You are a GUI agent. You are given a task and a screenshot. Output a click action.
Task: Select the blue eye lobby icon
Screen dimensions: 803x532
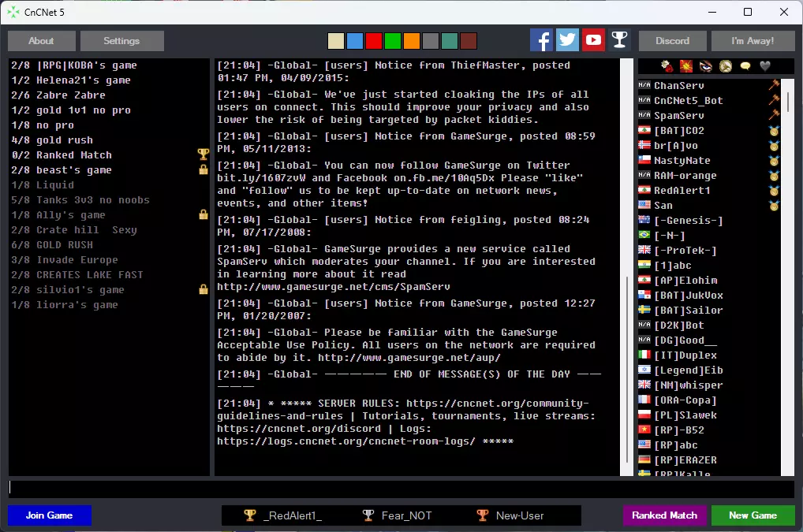(706, 66)
